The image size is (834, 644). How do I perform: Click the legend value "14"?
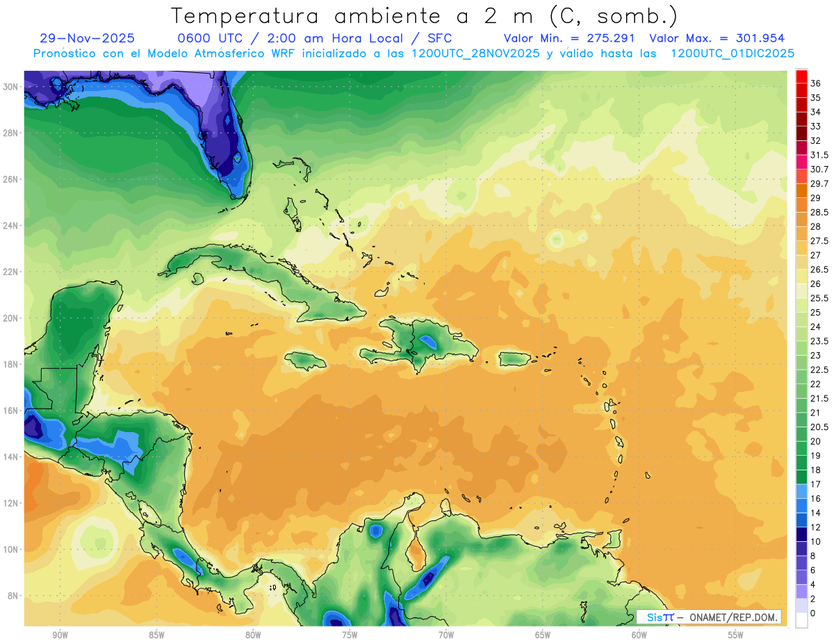816,513
